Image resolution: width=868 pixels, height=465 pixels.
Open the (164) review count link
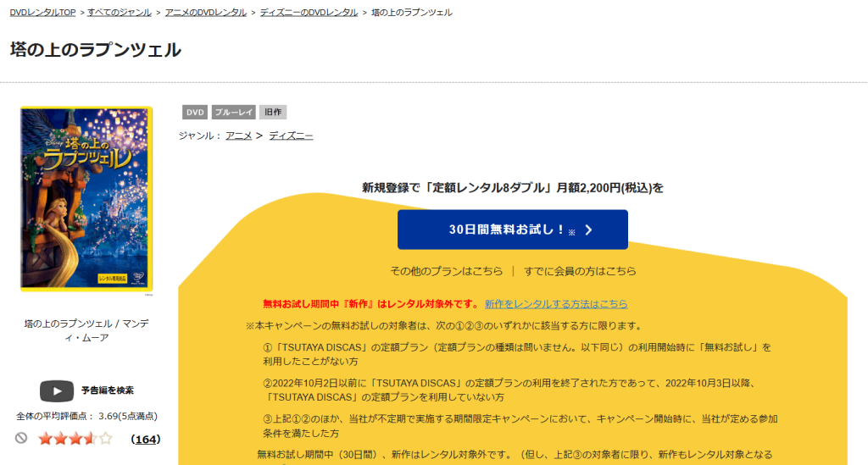click(146, 439)
